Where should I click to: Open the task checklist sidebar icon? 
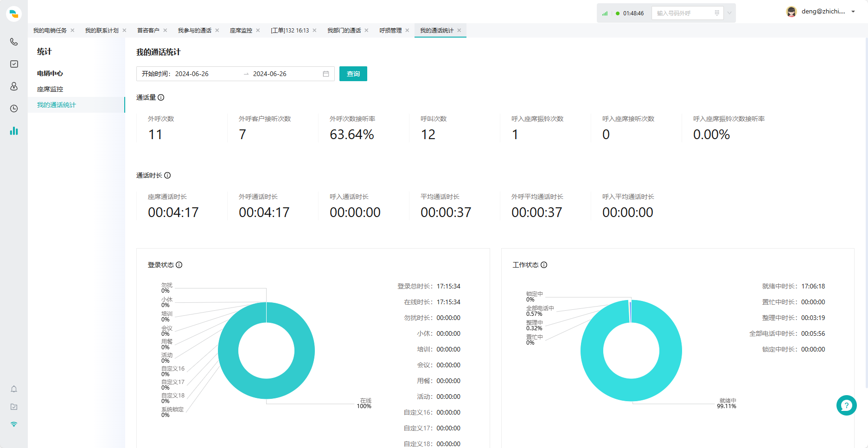14,64
